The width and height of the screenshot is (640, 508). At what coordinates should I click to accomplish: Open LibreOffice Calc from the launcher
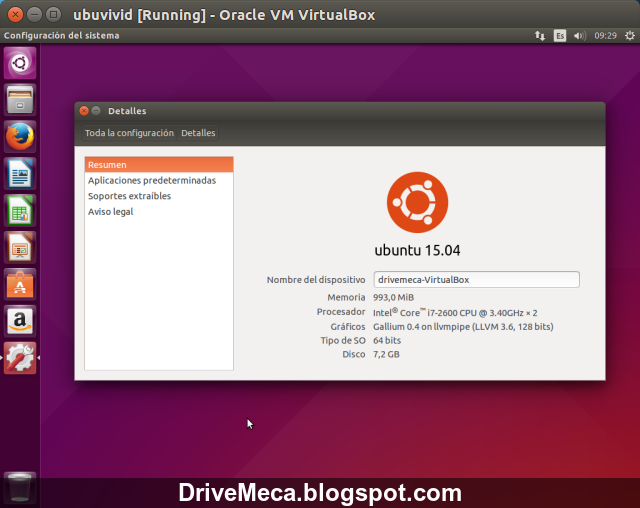point(20,211)
